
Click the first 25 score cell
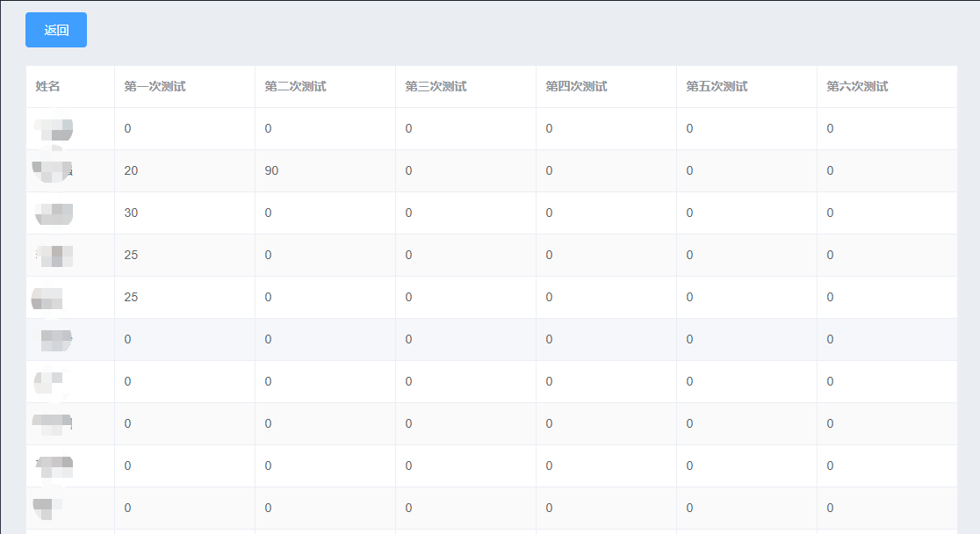(184, 255)
